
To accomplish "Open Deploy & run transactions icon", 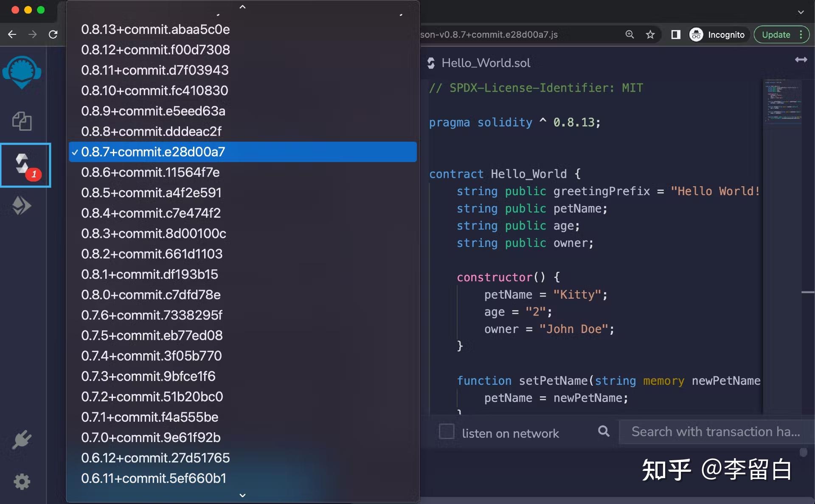I will (22, 206).
